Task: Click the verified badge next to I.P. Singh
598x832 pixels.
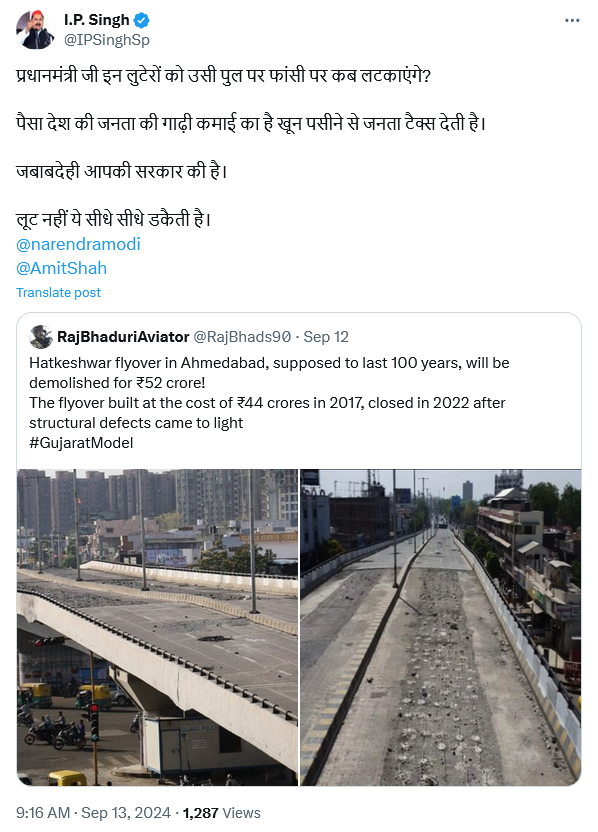Action: pos(141,20)
